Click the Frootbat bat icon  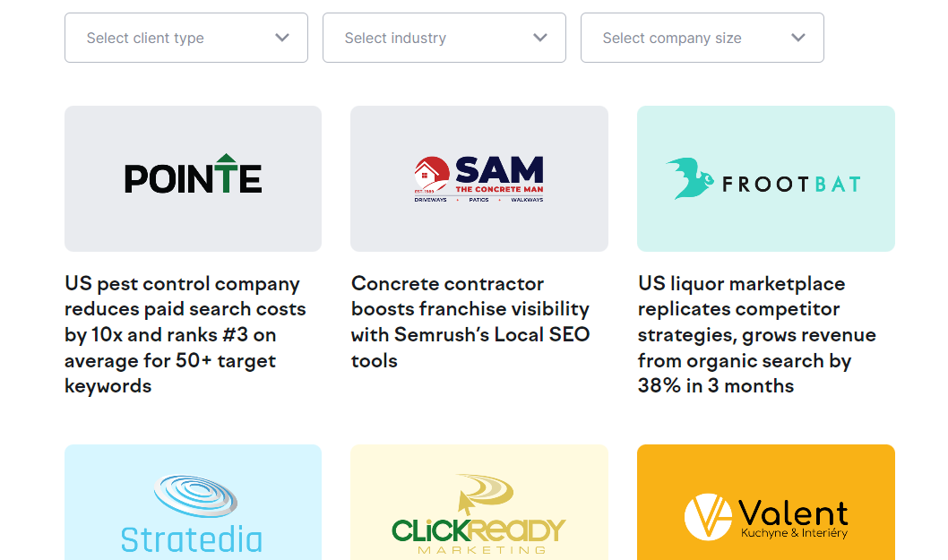690,177
